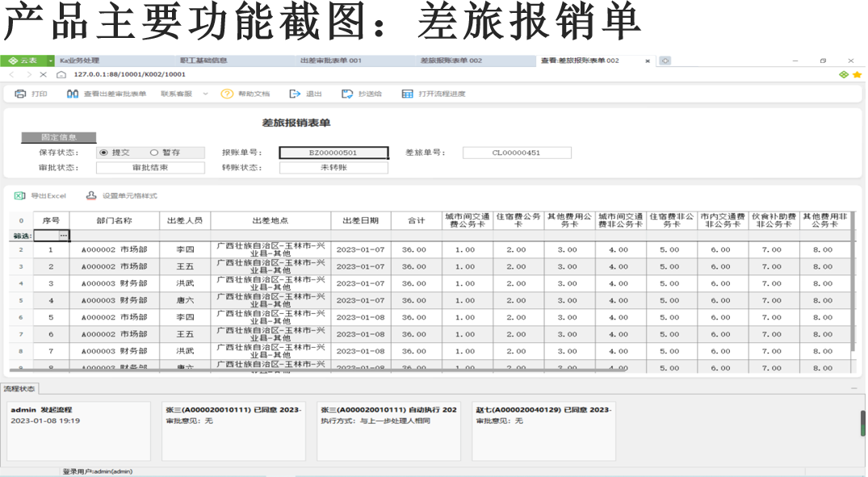Click the browser back arrow
The height and width of the screenshot is (477, 868).
point(11,74)
